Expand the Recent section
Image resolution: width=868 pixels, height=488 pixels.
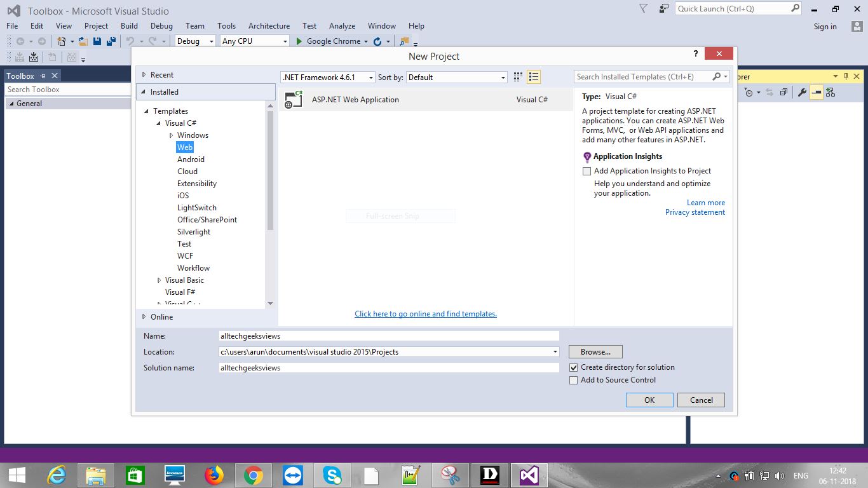click(144, 74)
